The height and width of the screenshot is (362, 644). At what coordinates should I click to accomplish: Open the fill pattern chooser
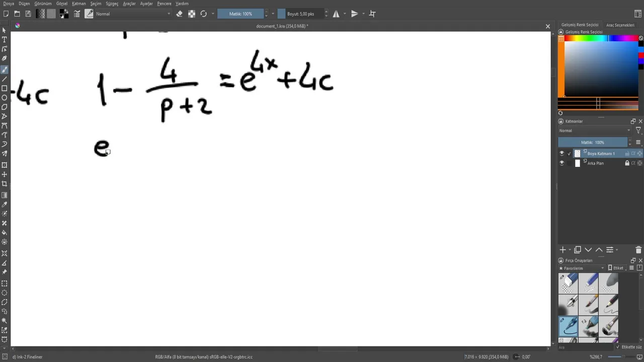point(51,14)
